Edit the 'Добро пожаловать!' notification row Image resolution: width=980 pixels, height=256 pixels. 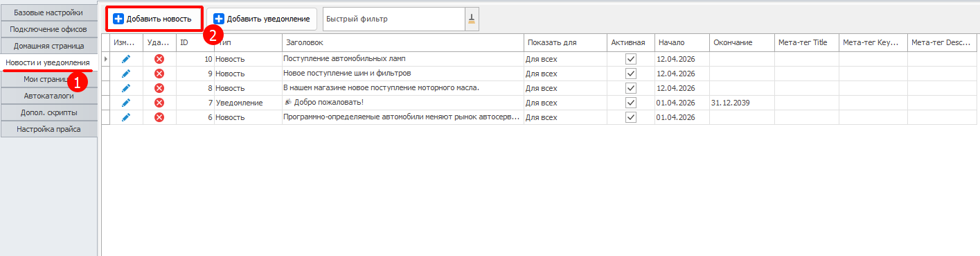pyautogui.click(x=126, y=103)
